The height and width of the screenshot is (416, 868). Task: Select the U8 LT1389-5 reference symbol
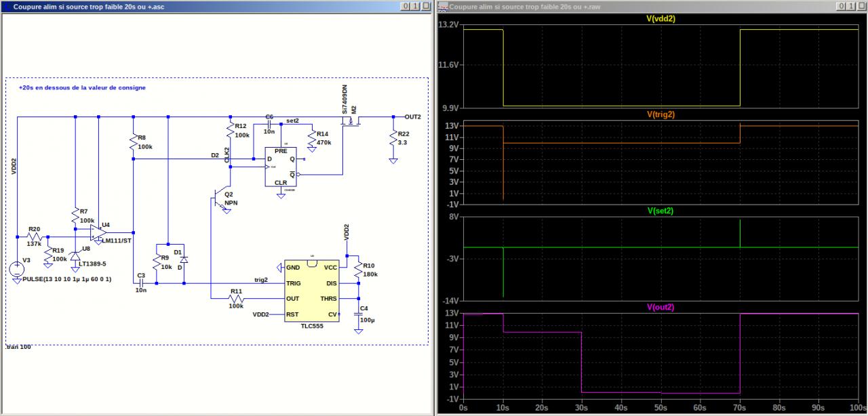pos(75,256)
